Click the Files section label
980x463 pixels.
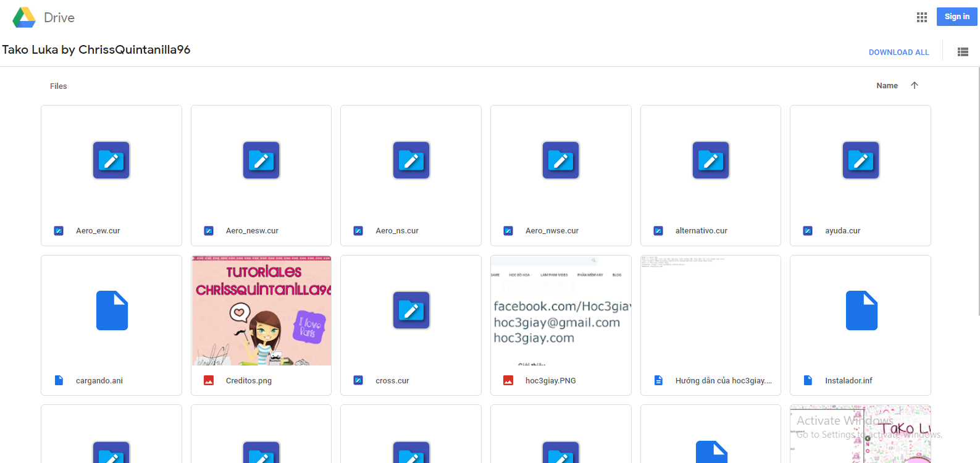59,86
